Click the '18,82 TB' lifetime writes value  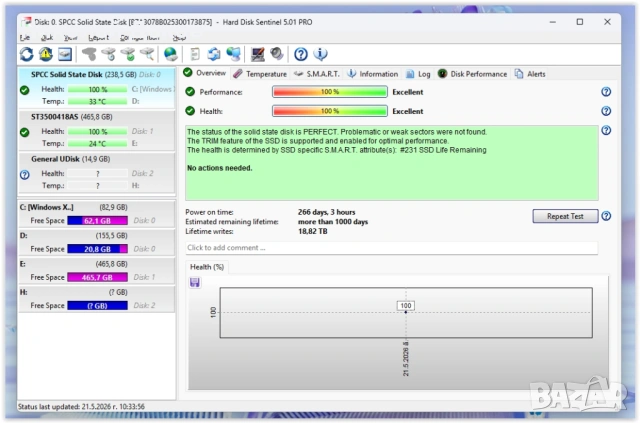click(x=313, y=231)
